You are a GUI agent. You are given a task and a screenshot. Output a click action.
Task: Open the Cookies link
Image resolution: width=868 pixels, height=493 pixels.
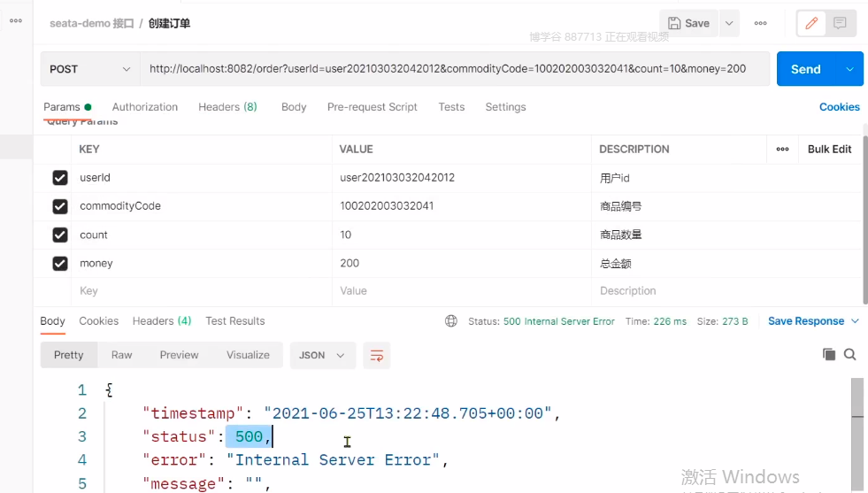[x=839, y=107]
